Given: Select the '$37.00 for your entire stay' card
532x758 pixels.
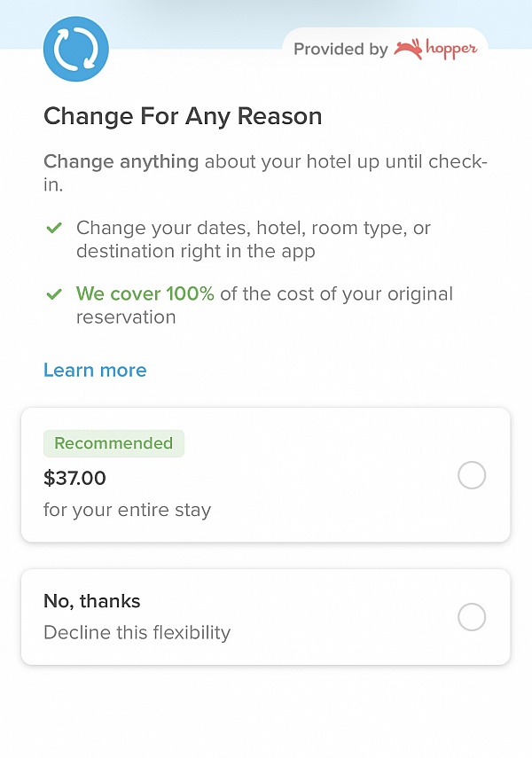Looking at the screenshot, I should (266, 475).
